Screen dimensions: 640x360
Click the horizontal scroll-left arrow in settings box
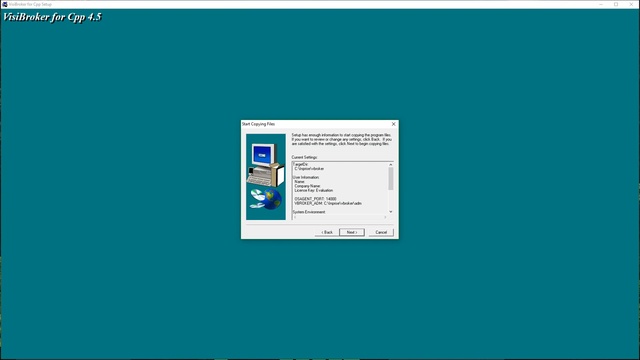pyautogui.click(x=295, y=217)
